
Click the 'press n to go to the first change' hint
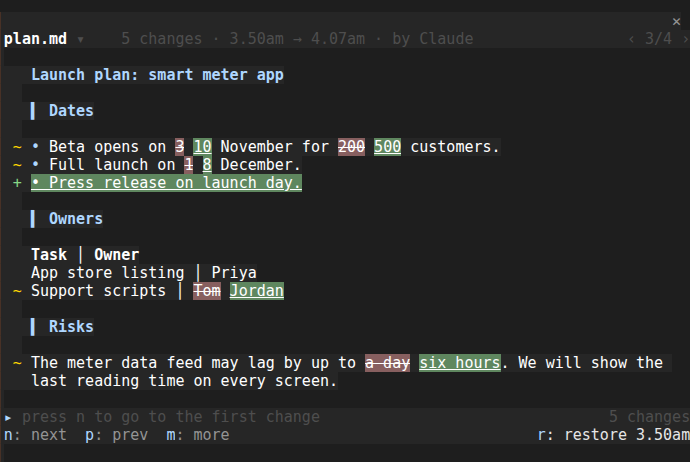pyautogui.click(x=171, y=417)
